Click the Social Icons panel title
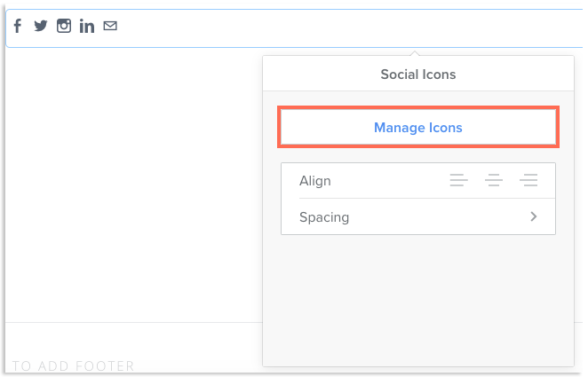 click(x=418, y=75)
